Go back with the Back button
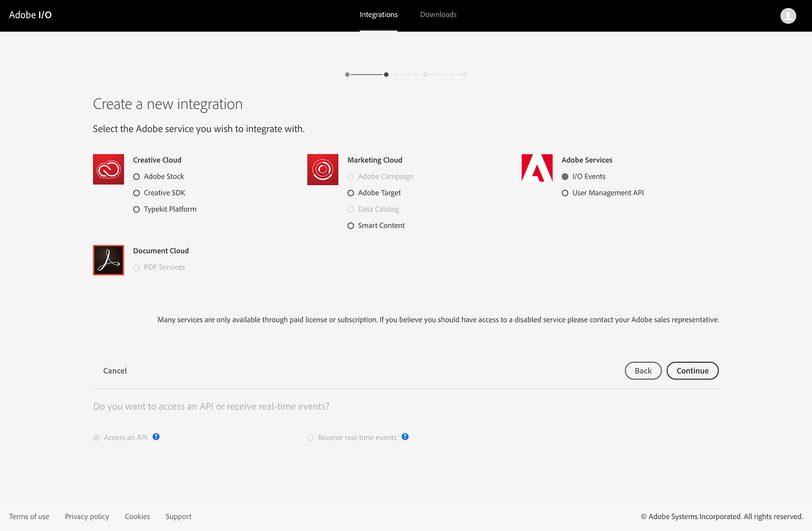This screenshot has height=531, width=812. coord(643,371)
